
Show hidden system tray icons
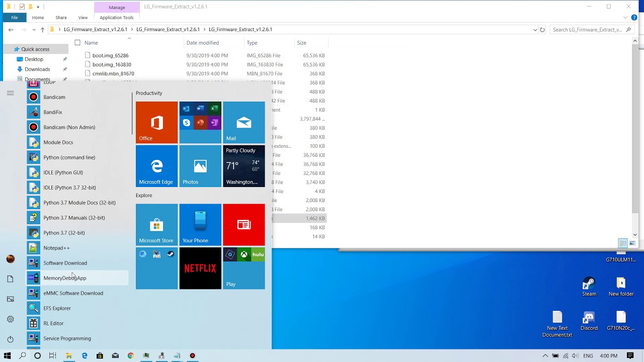545,356
